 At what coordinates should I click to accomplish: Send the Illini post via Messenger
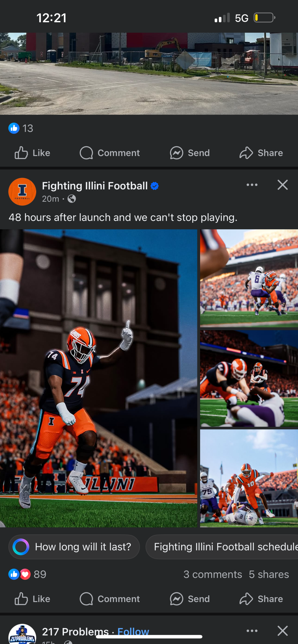pos(190,599)
